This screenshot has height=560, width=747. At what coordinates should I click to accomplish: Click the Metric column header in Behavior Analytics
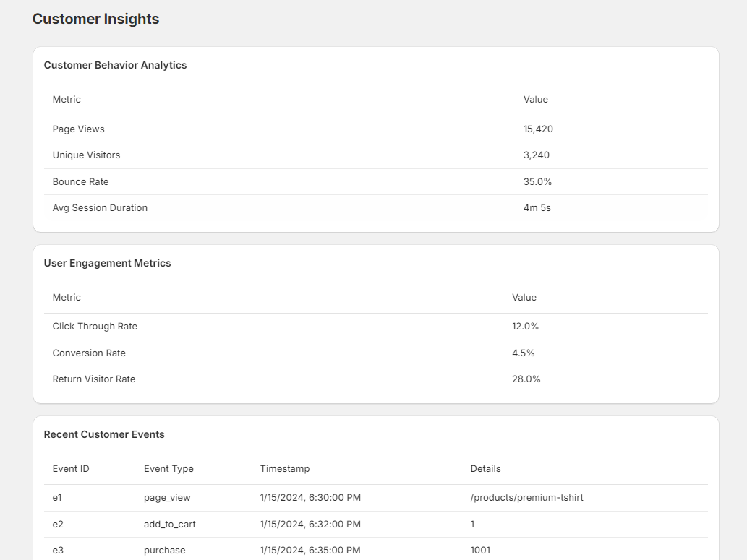(66, 99)
